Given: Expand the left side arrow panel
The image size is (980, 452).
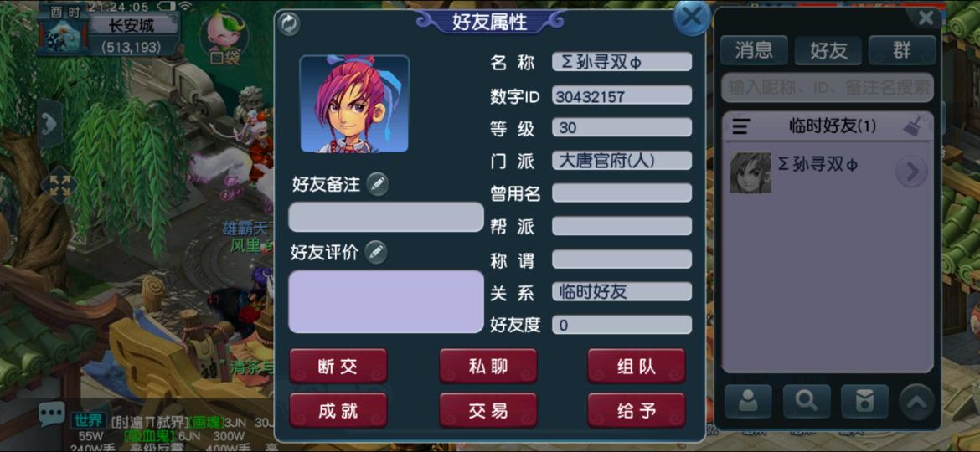Looking at the screenshot, I should pyautogui.click(x=50, y=125).
